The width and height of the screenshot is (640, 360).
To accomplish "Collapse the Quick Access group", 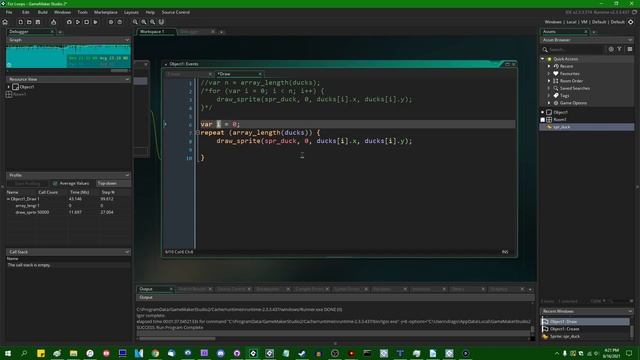I will [542, 59].
